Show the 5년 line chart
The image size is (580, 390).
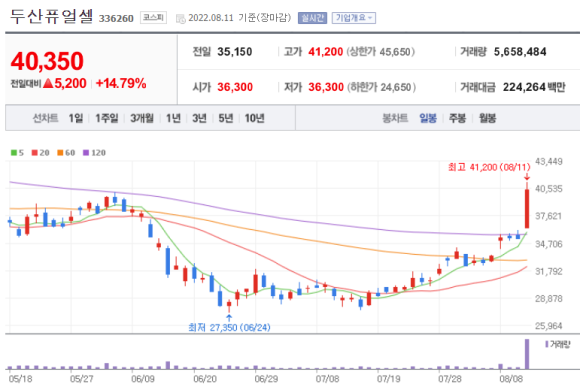coord(226,118)
